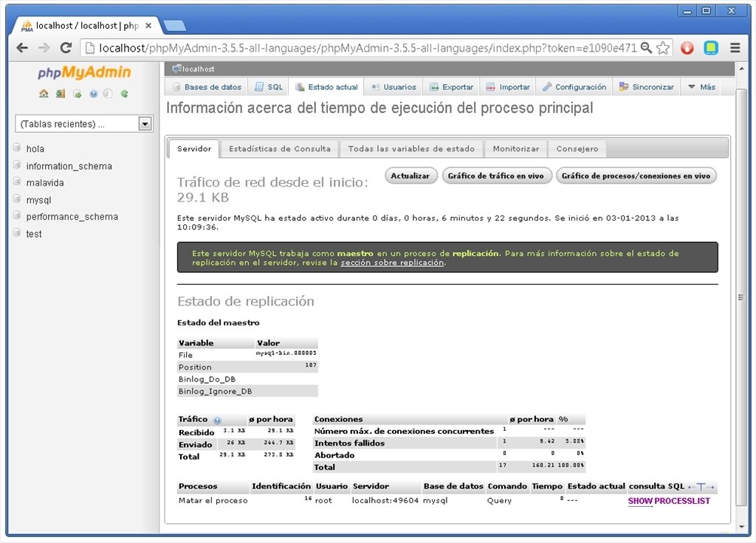Open the Importar tab

[x=508, y=87]
